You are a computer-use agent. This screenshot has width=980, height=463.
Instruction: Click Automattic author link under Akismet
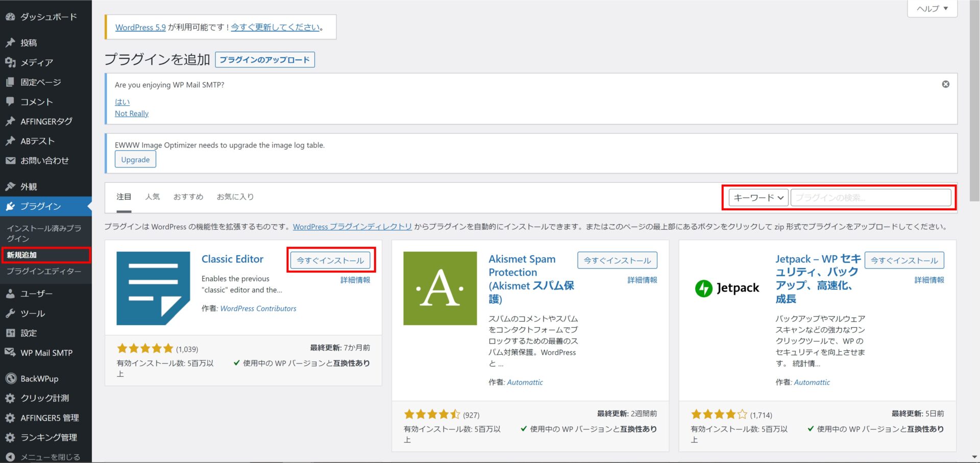[525, 382]
